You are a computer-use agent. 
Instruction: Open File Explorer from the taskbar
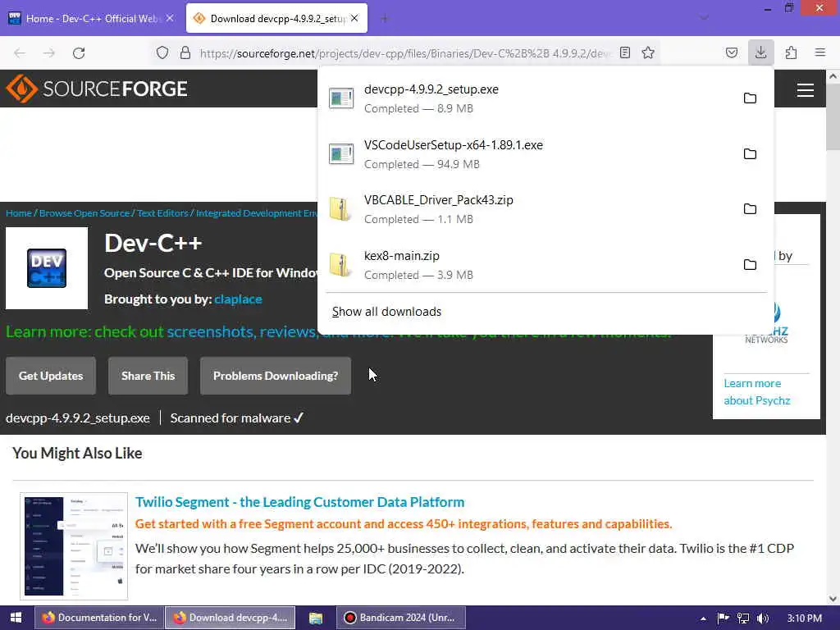(x=316, y=618)
